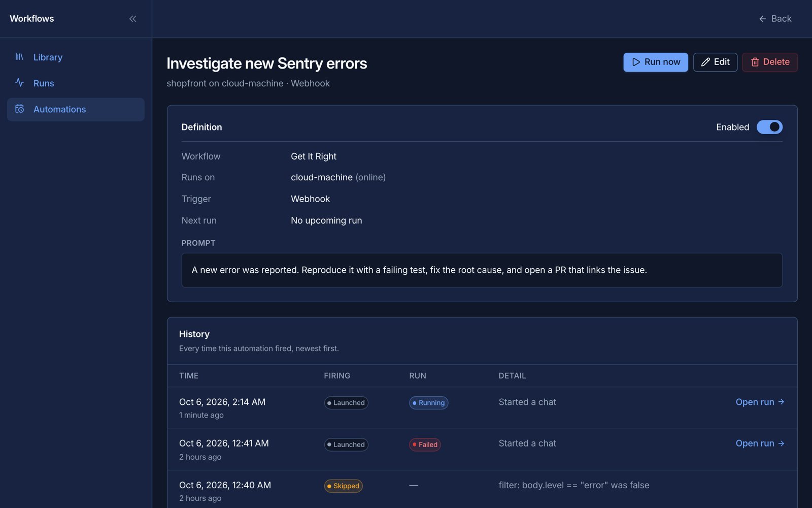
Task: Click the 'Oct 6, 2026, 2:14 AM' timestamp
Action: 222,402
